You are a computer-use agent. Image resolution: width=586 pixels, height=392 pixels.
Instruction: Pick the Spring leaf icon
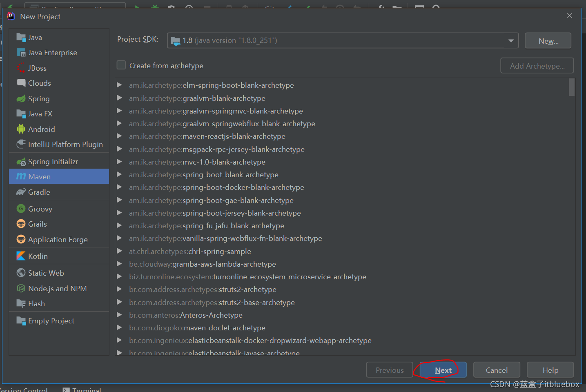pyautogui.click(x=21, y=98)
